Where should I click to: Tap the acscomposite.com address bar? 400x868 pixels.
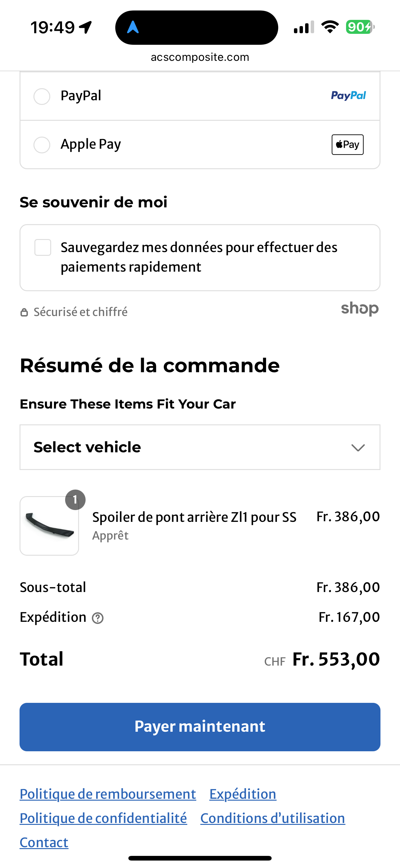point(200,57)
